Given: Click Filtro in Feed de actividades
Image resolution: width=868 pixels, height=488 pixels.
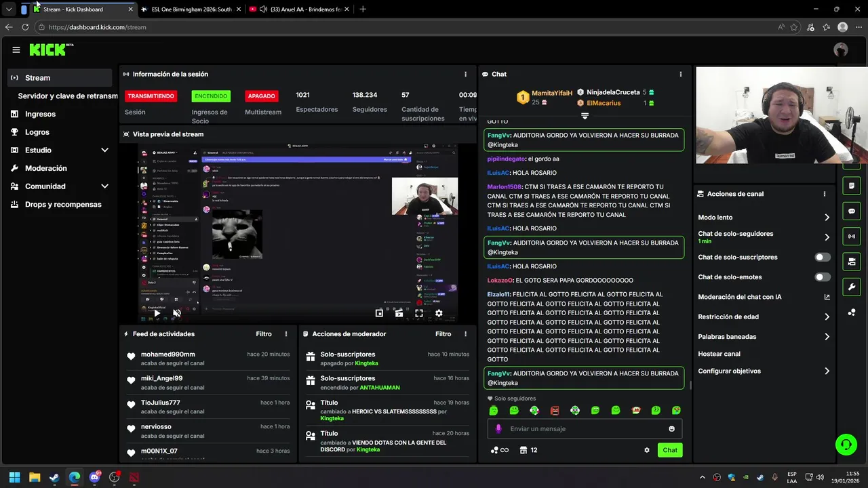Looking at the screenshot, I should pyautogui.click(x=264, y=334).
